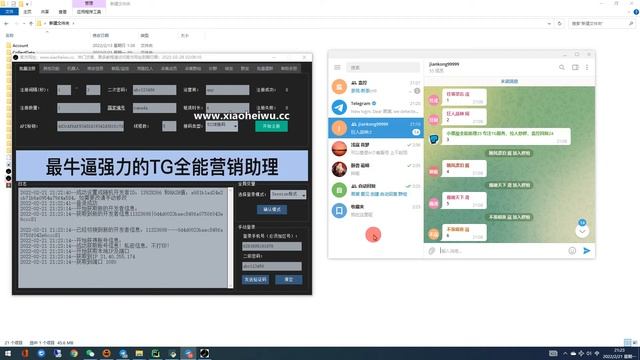
Task: Select the jiankong99999 chat in list
Action: (x=376, y=128)
